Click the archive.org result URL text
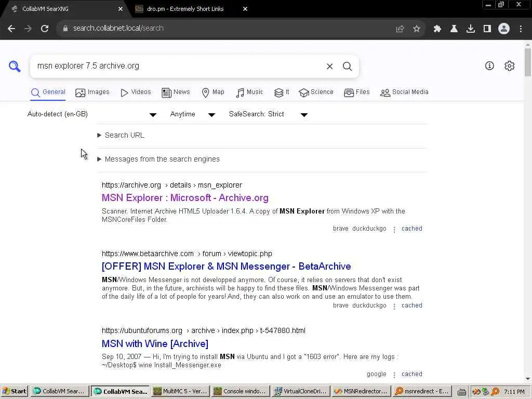 [172, 185]
